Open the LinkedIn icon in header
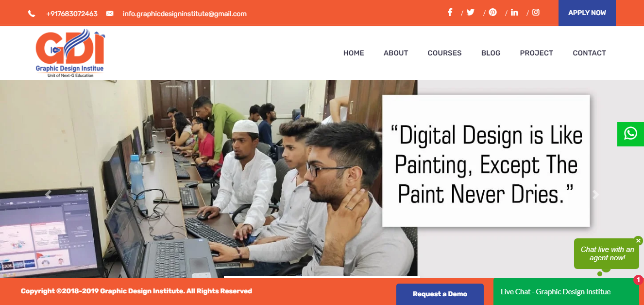This screenshot has width=644, height=305. pyautogui.click(x=515, y=13)
